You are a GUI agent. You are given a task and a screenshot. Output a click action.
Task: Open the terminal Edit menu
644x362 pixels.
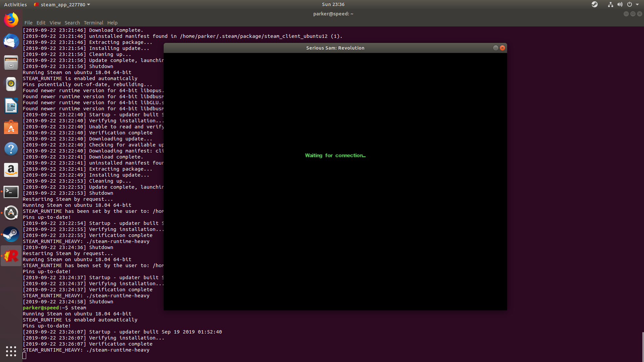pyautogui.click(x=41, y=23)
